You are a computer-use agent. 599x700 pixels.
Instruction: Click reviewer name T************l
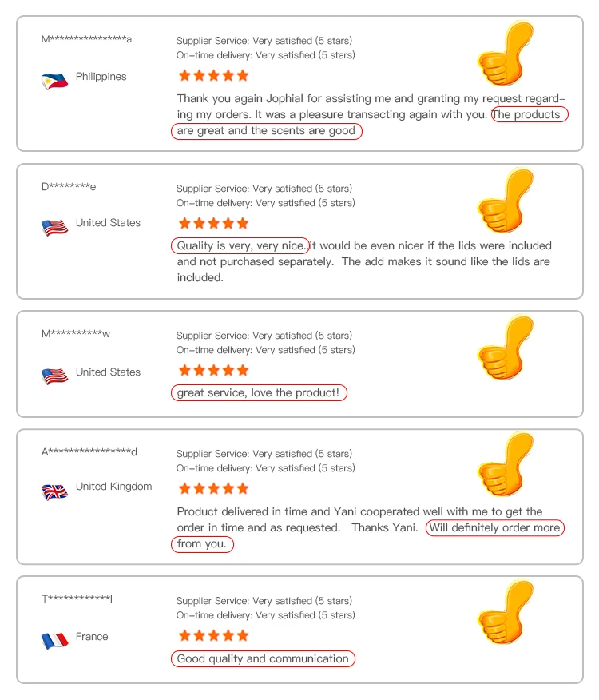pyautogui.click(x=77, y=599)
